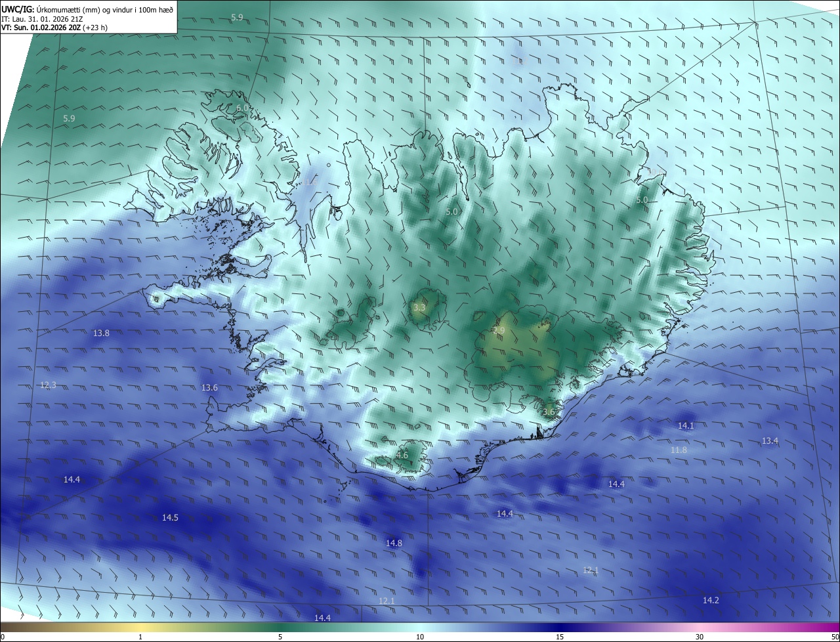Click the "5" tick on the color scale
This screenshot has width=840, height=642.
[x=280, y=637]
